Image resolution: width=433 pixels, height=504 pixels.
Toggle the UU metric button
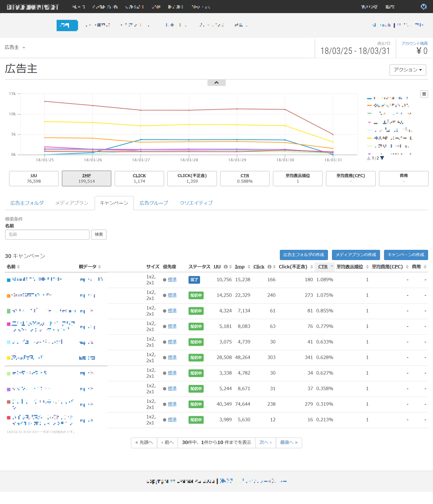click(x=34, y=179)
